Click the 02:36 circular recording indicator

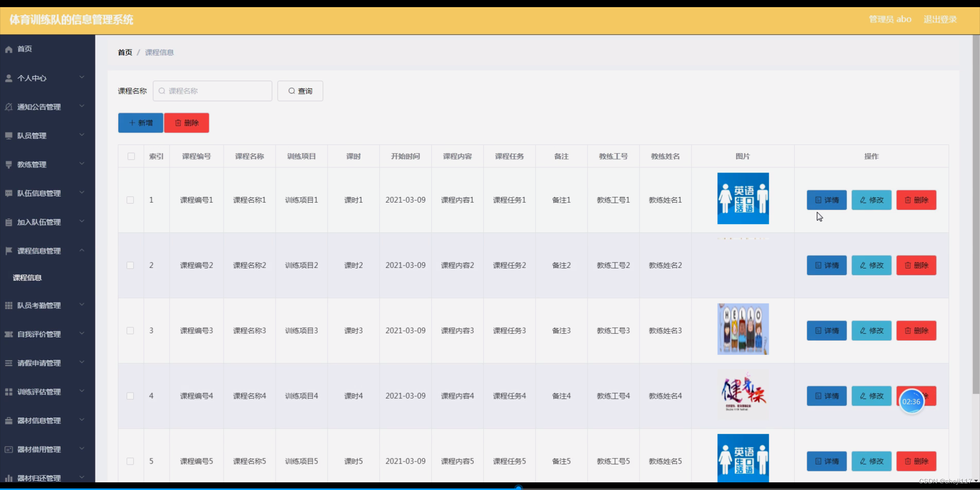(911, 402)
